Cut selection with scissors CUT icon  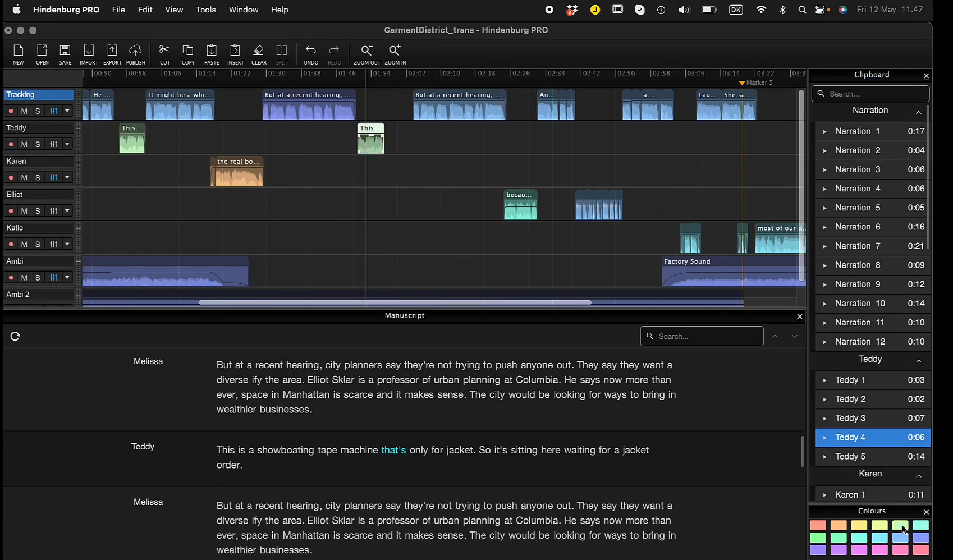[x=164, y=54]
